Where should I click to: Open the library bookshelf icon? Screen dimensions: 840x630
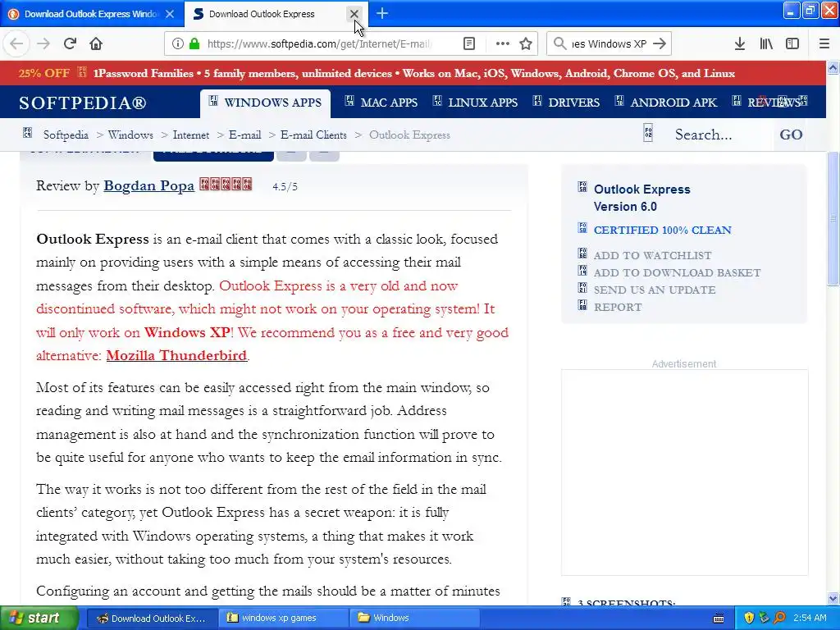pyautogui.click(x=766, y=43)
